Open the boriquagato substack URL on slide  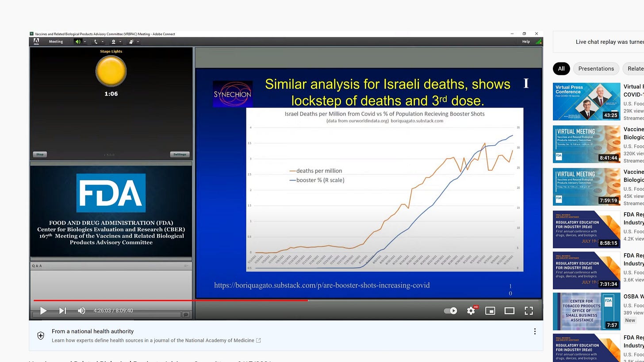(322, 285)
